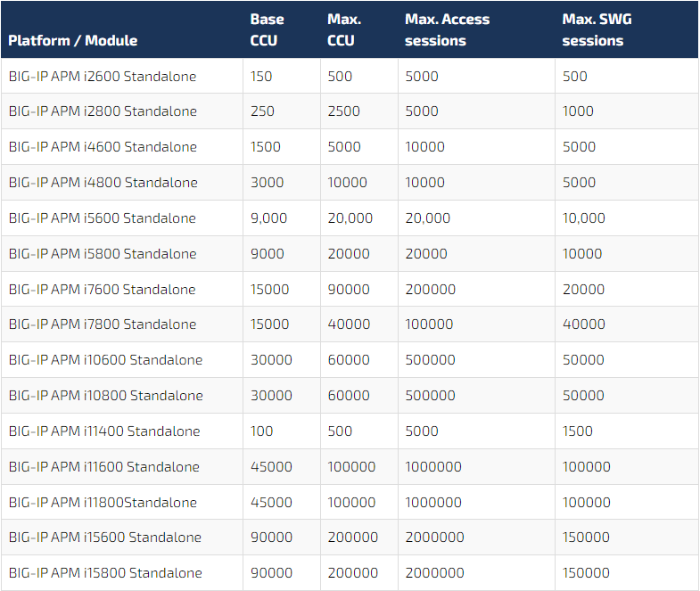
Task: Select BIG-IP APM i11600 Standalone row name
Action: coord(104,467)
